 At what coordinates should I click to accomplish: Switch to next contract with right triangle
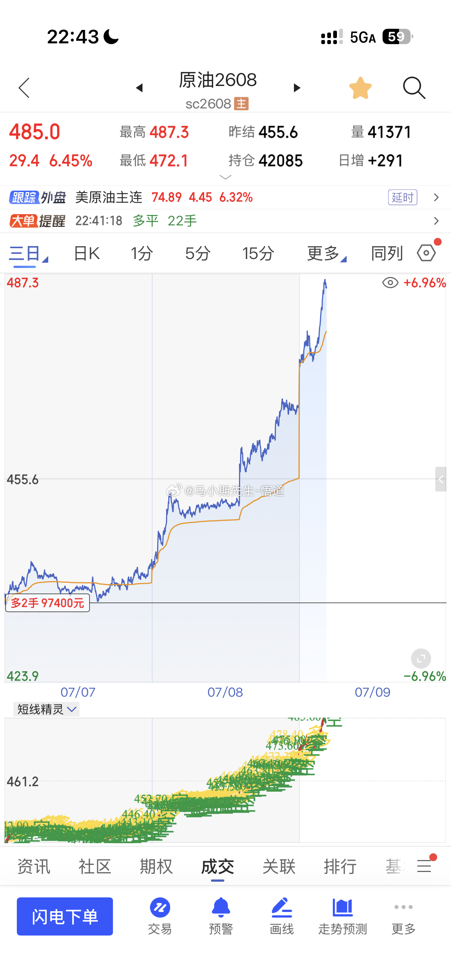click(297, 88)
